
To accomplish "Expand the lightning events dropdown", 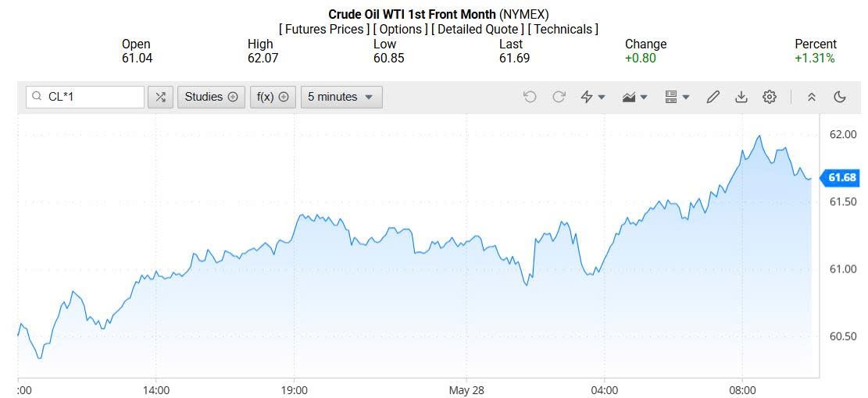I will pyautogui.click(x=592, y=97).
